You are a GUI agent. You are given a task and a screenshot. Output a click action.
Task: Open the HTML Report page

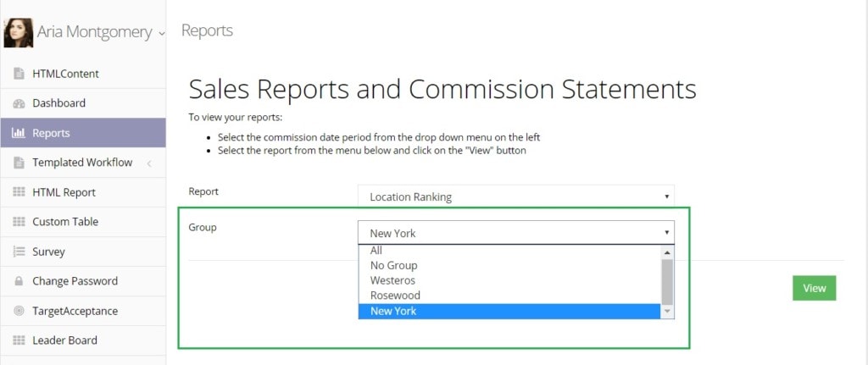pyautogui.click(x=83, y=192)
